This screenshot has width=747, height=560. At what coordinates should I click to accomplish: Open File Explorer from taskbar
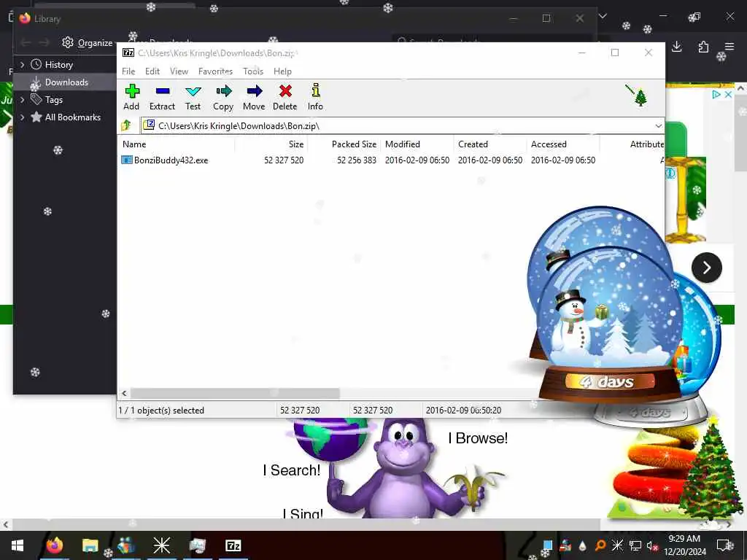tap(90, 545)
